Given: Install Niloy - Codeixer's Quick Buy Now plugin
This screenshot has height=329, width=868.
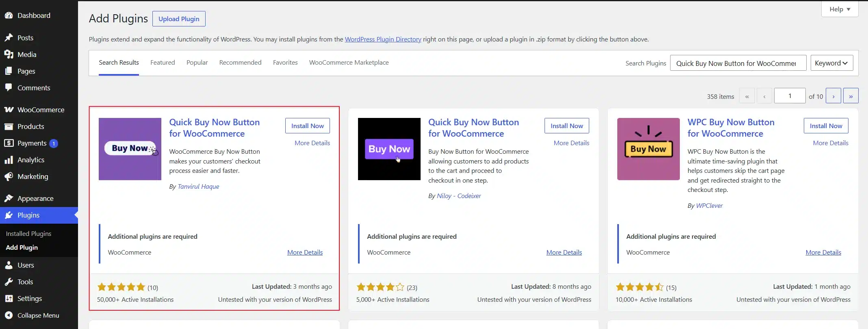Looking at the screenshot, I should point(567,126).
